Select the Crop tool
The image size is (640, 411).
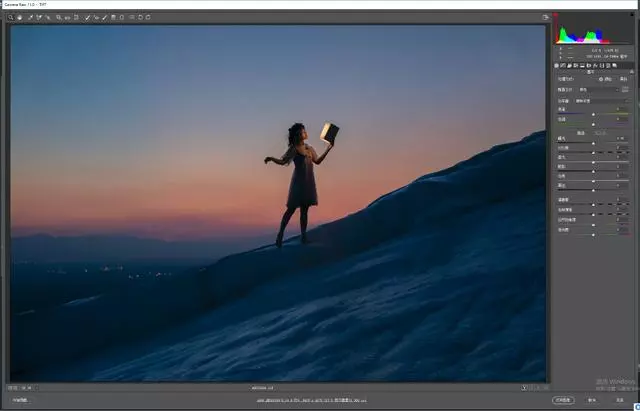coord(59,18)
